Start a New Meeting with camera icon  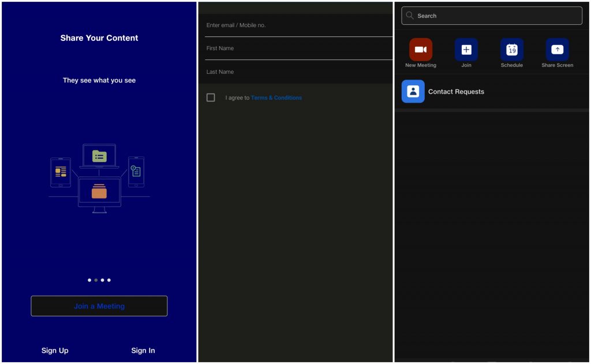pos(421,50)
